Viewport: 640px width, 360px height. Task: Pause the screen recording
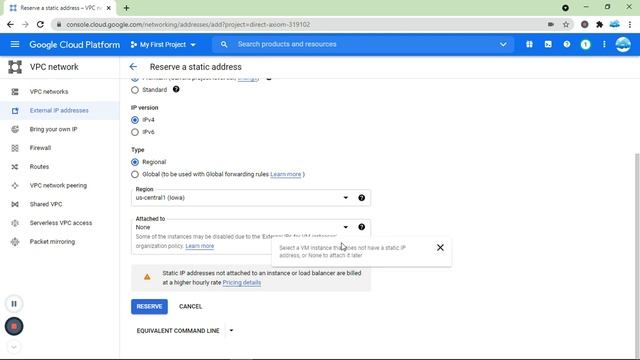(x=14, y=304)
